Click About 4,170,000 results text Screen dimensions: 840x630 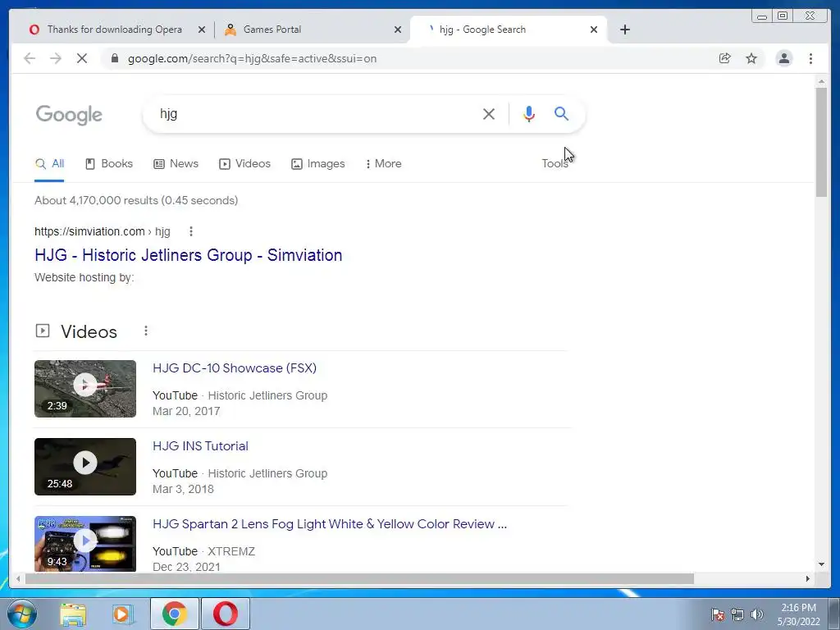click(136, 200)
